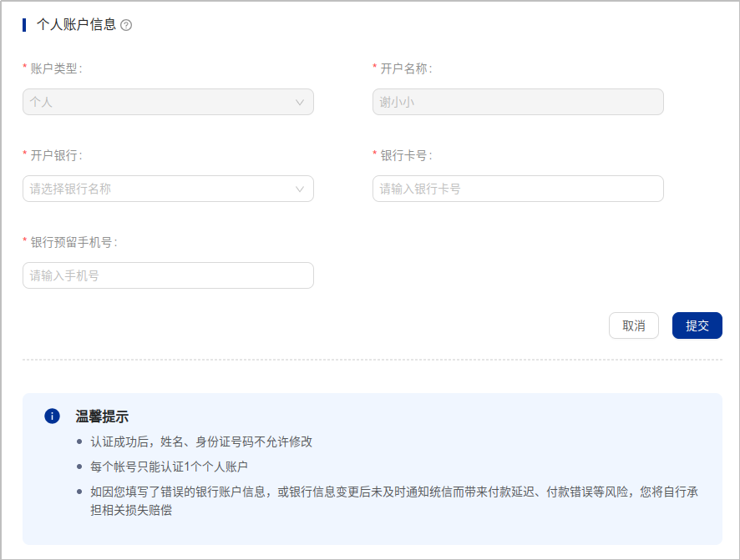Viewport: 740px width, 560px height.
Task: Click the 银行卡号 field label
Action: (405, 155)
